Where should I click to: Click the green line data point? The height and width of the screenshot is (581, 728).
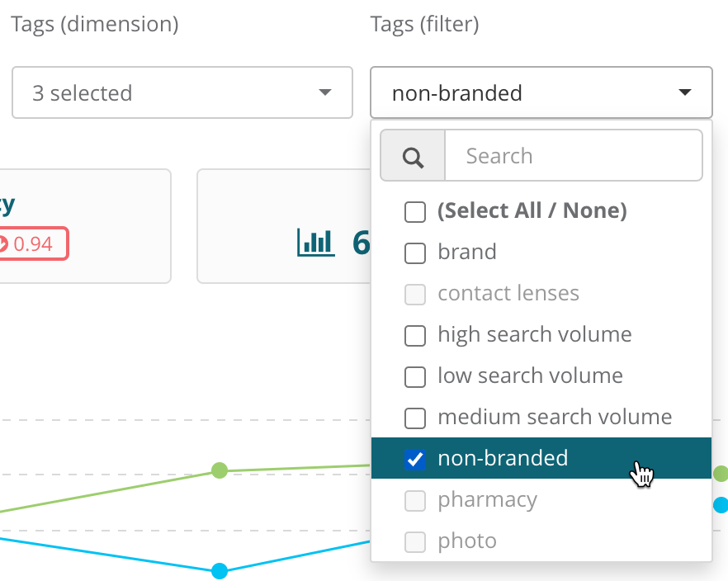coord(219,470)
